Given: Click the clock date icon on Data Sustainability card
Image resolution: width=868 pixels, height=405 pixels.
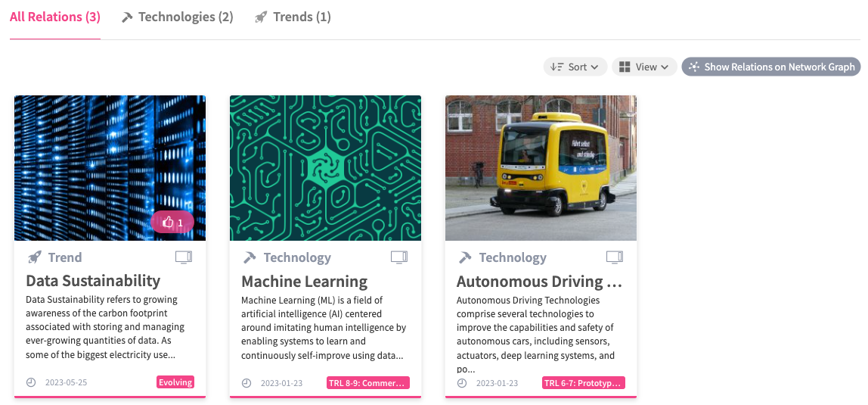Looking at the screenshot, I should (31, 382).
